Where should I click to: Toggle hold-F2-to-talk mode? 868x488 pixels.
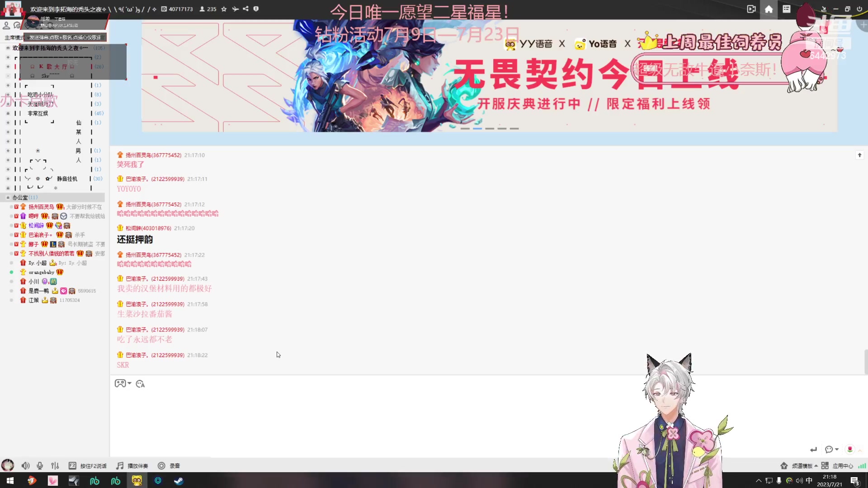(x=88, y=466)
